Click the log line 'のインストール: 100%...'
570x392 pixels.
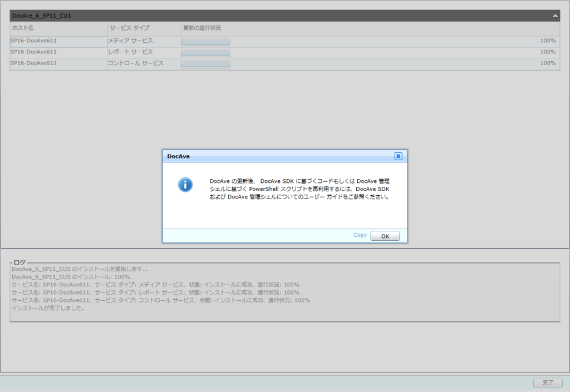(x=73, y=277)
